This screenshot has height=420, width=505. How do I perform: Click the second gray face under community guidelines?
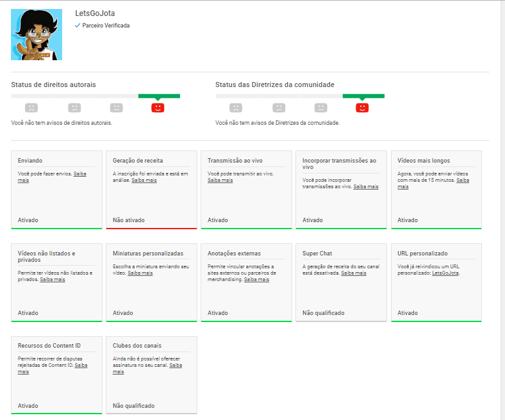coord(279,108)
